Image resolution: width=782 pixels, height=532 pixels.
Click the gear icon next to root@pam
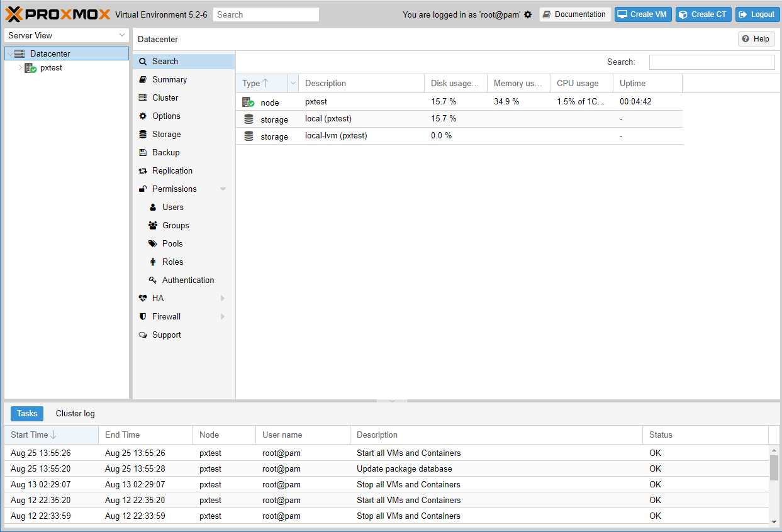pos(528,14)
